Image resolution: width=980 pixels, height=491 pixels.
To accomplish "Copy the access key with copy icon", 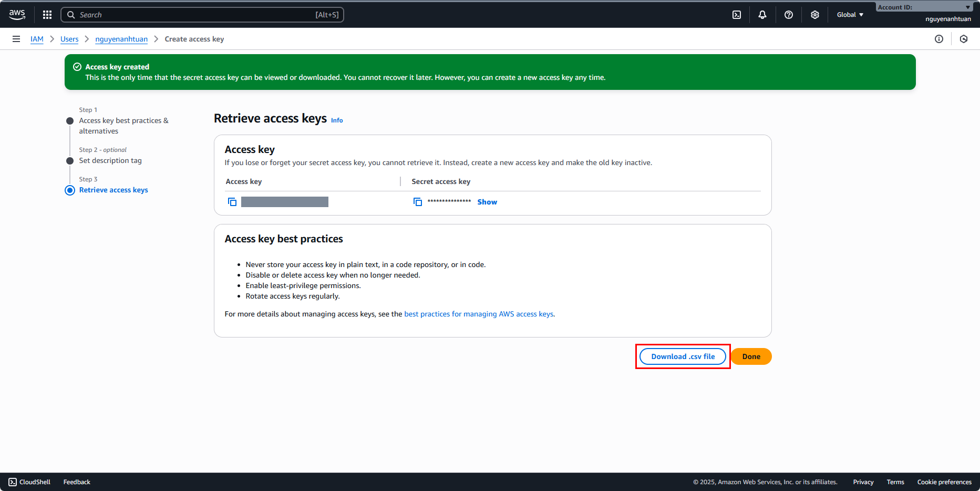I will click(232, 202).
